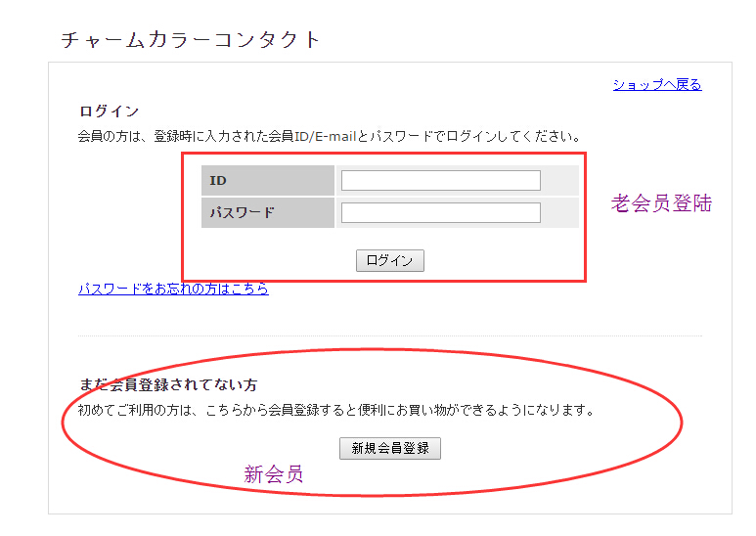Click the ID label cell

(268, 181)
